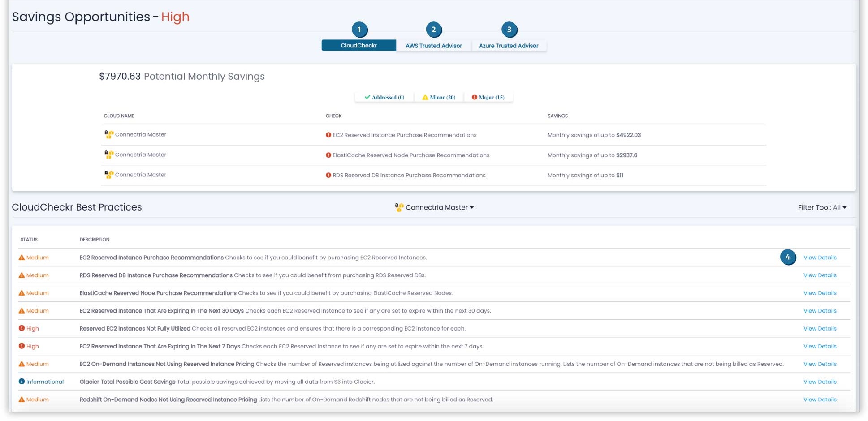The width and height of the screenshot is (868, 421).
Task: View Details for instances expiring in next 30 days
Action: (820, 311)
